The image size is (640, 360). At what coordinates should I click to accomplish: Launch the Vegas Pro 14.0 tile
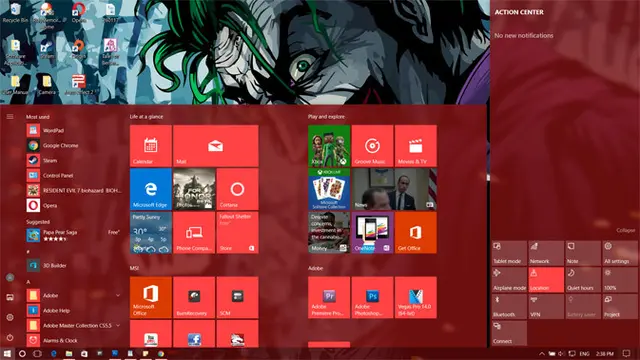416,298
